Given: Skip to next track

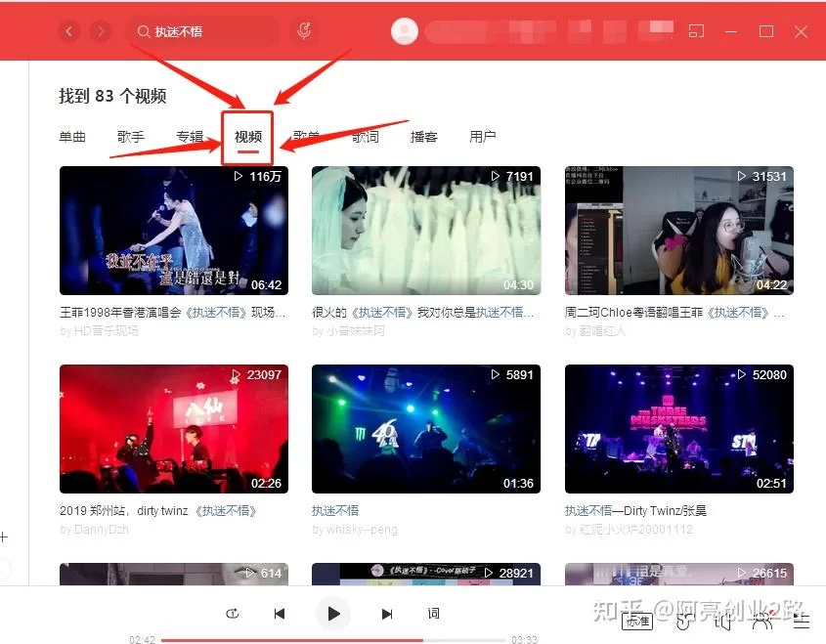Looking at the screenshot, I should pyautogui.click(x=387, y=614).
